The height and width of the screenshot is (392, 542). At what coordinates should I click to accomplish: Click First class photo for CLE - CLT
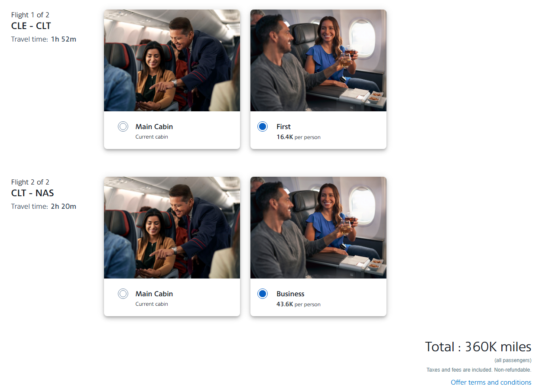click(318, 61)
